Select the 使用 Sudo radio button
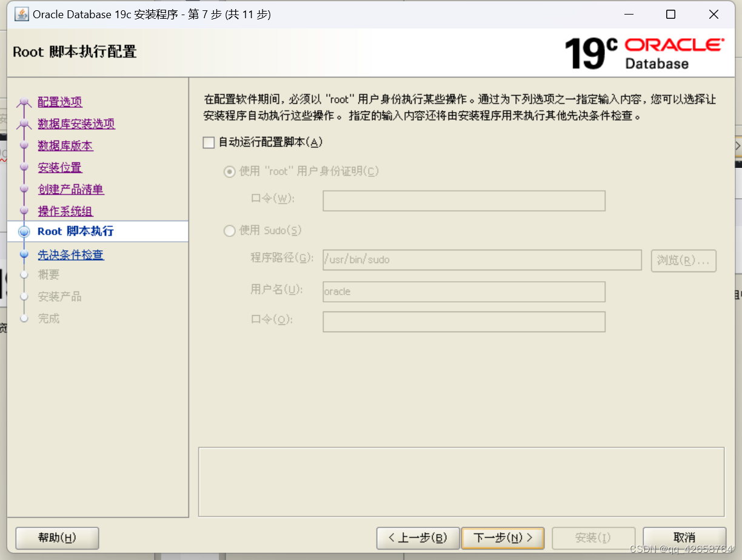 229,231
